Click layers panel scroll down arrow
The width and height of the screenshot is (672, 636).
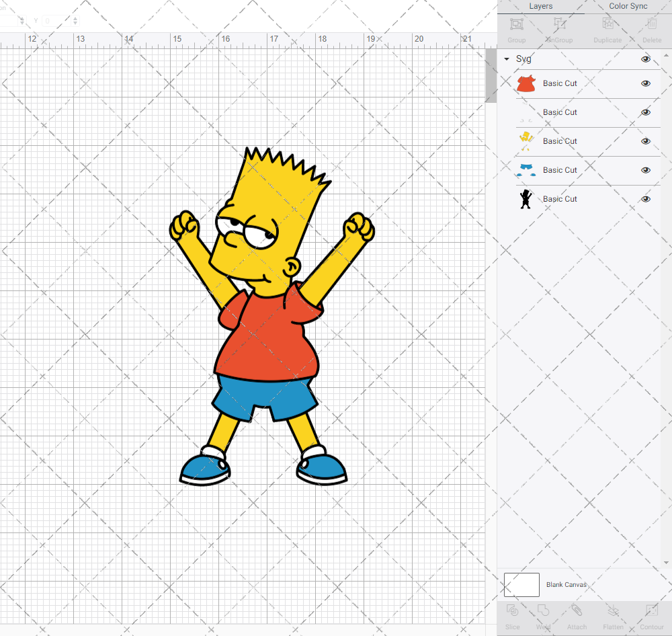click(665, 563)
